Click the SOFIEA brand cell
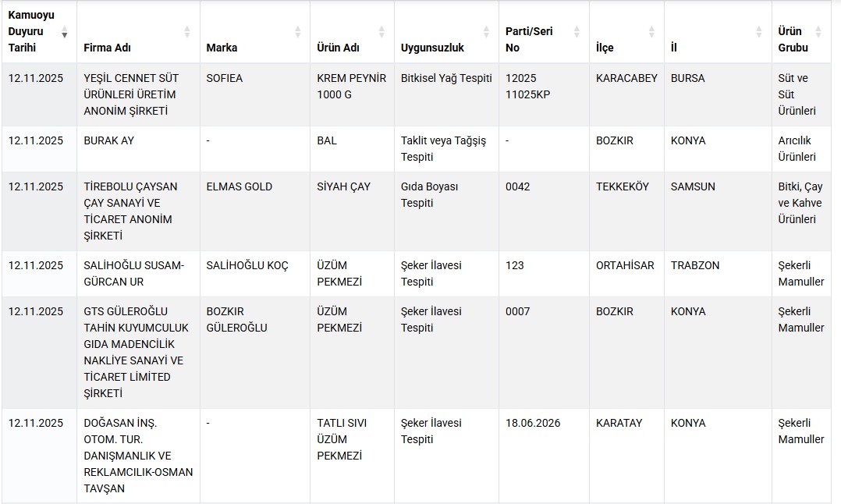 point(225,78)
